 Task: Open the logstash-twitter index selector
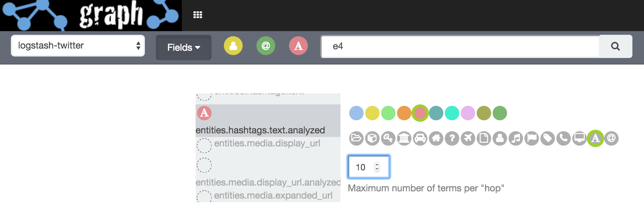coord(78,46)
